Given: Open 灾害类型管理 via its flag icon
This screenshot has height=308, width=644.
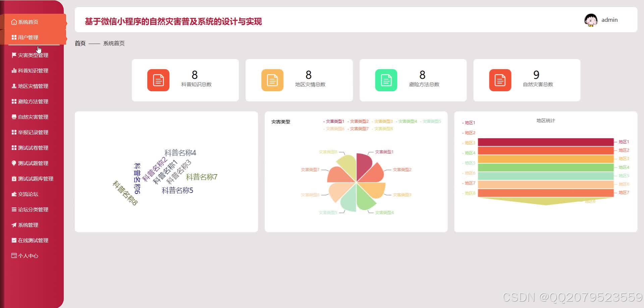Looking at the screenshot, I should (14, 55).
